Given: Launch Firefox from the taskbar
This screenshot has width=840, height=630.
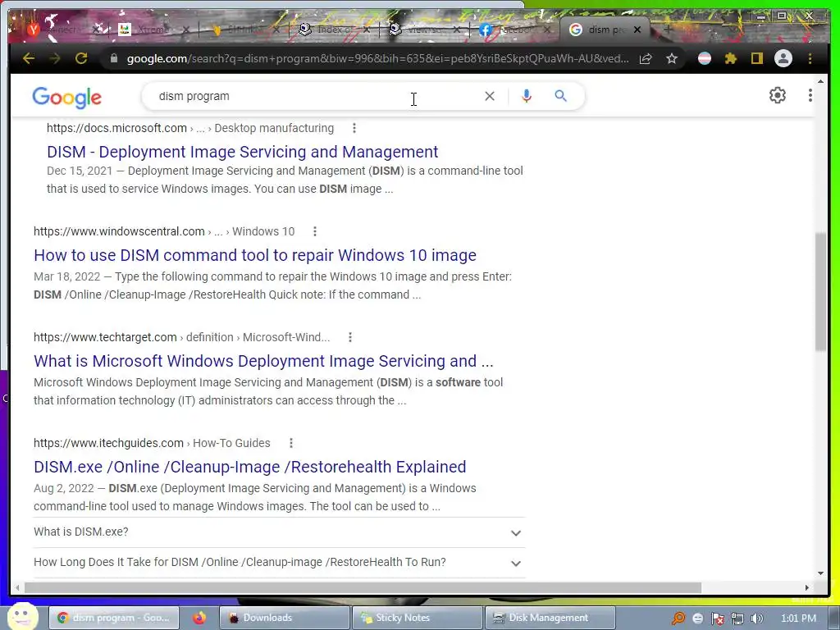Looking at the screenshot, I should (199, 618).
